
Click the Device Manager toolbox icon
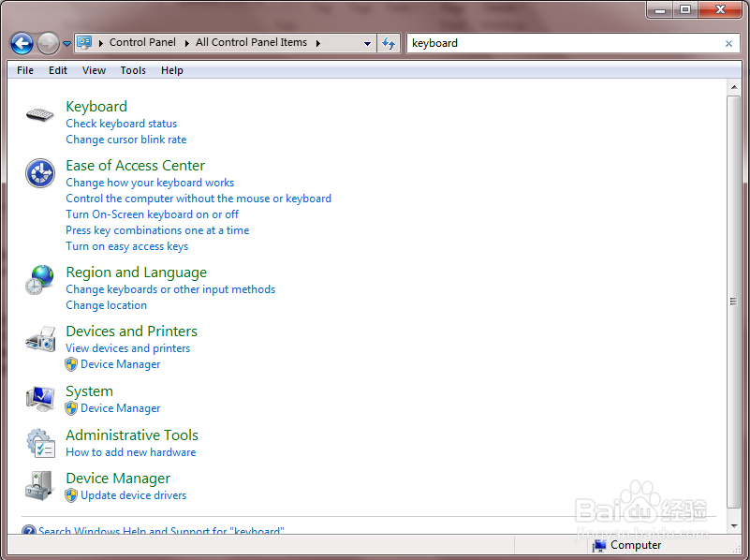(x=40, y=485)
